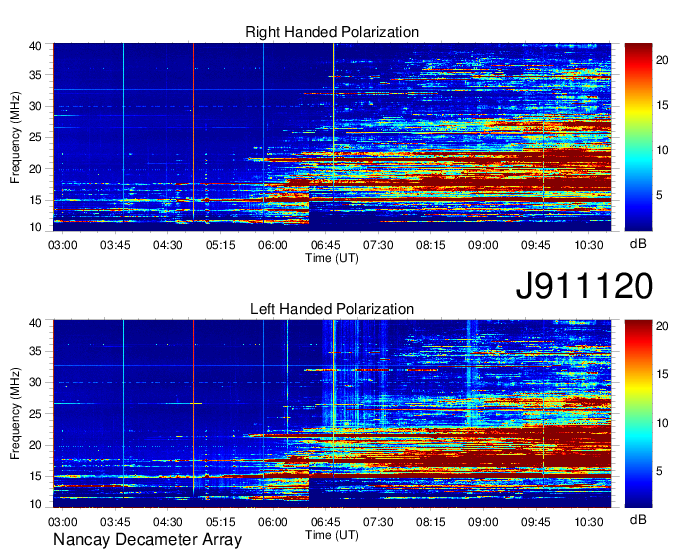Click the 06:45 tick on the lower time axis
This screenshot has width=680, height=552.
tap(325, 522)
